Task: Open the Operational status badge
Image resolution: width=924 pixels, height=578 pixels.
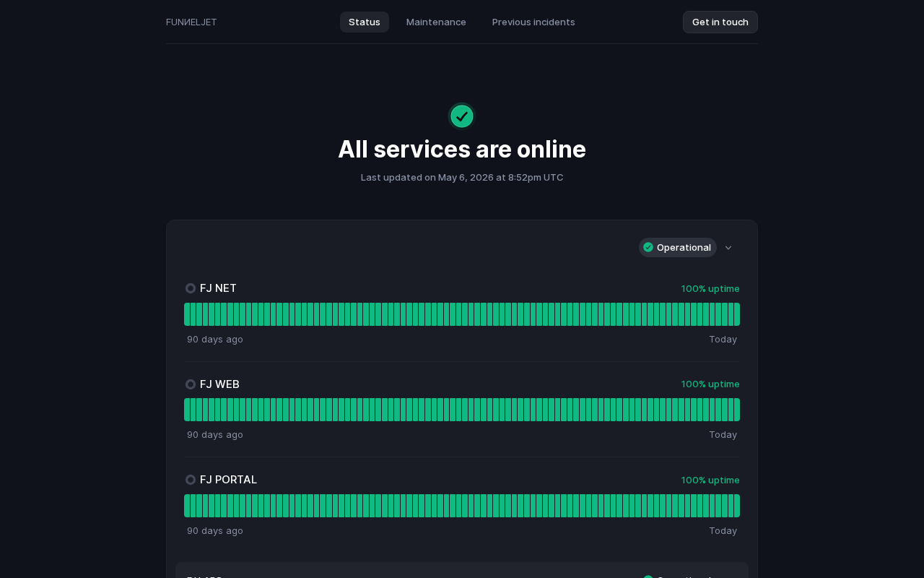Action: (x=678, y=247)
